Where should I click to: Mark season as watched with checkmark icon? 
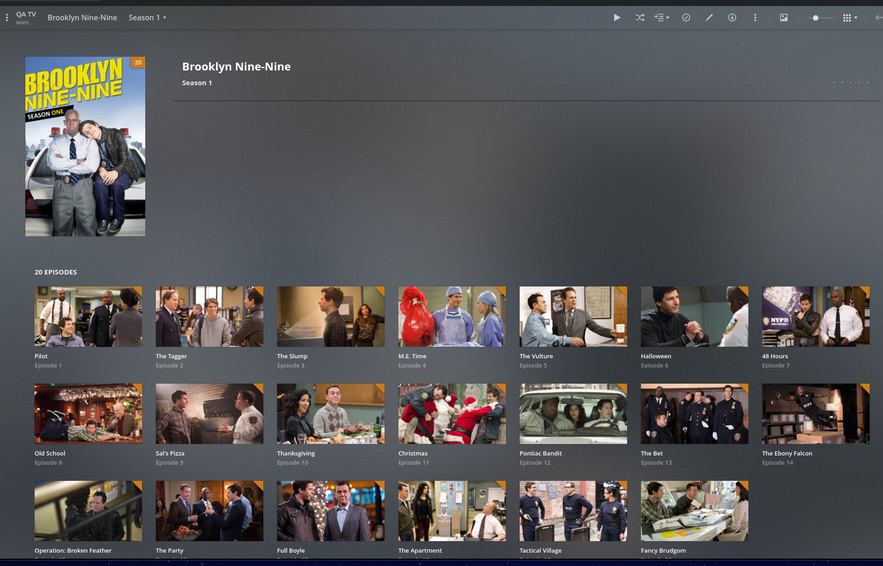686,17
